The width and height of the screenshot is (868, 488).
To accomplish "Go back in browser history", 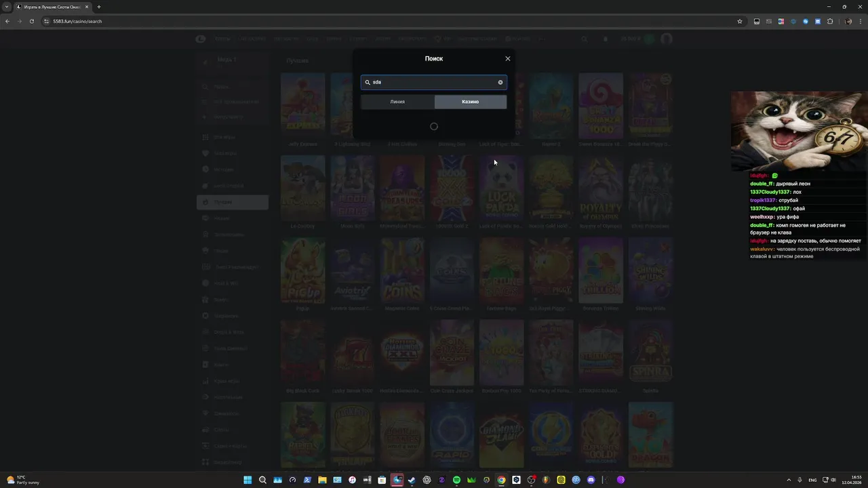I will pos(7,21).
